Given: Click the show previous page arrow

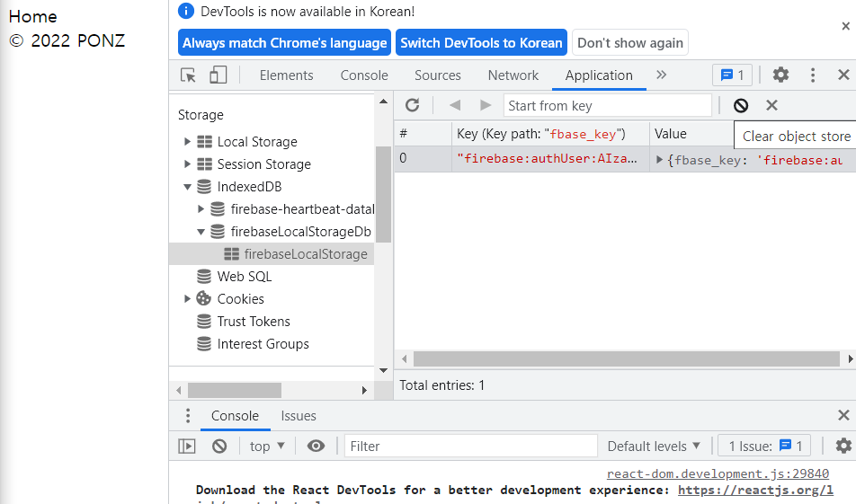Looking at the screenshot, I should click(x=455, y=105).
